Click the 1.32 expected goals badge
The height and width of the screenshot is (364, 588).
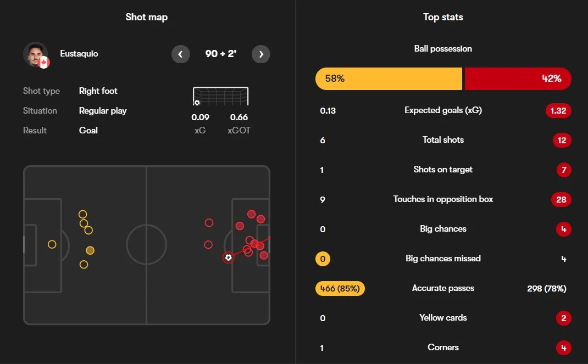(x=558, y=110)
